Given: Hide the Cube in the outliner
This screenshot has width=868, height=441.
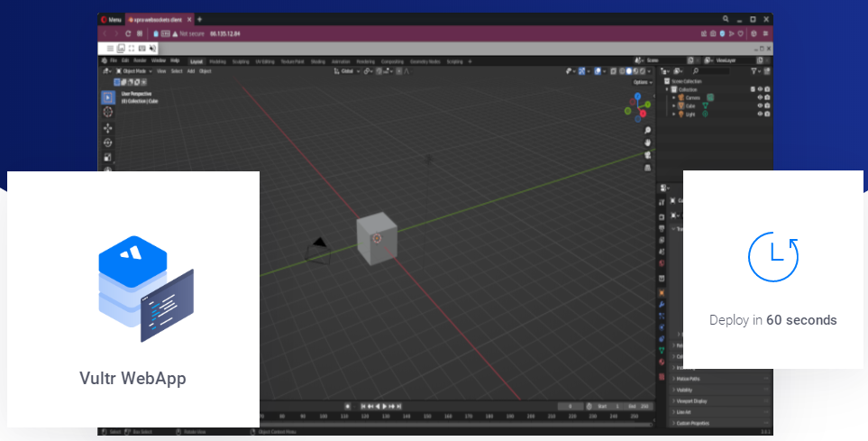Looking at the screenshot, I should coord(760,106).
